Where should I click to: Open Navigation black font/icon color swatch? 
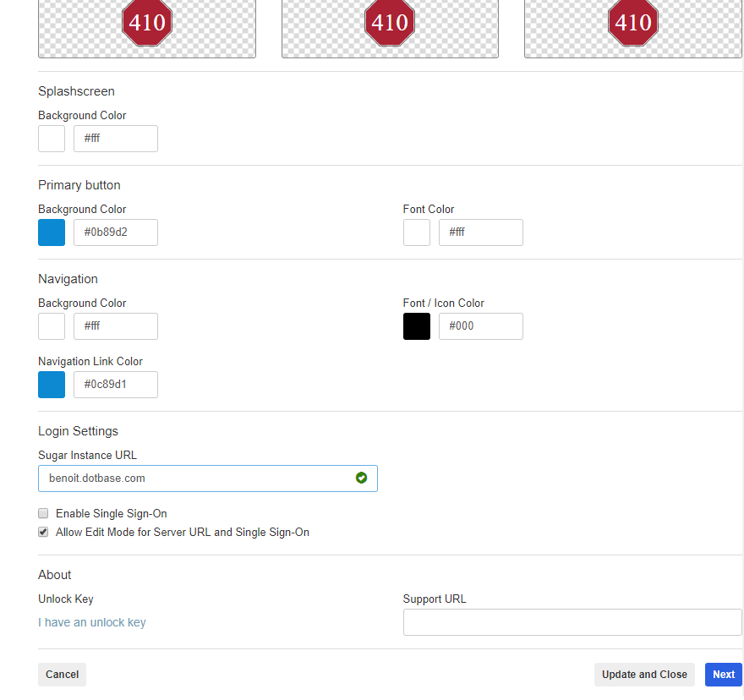pyautogui.click(x=417, y=326)
